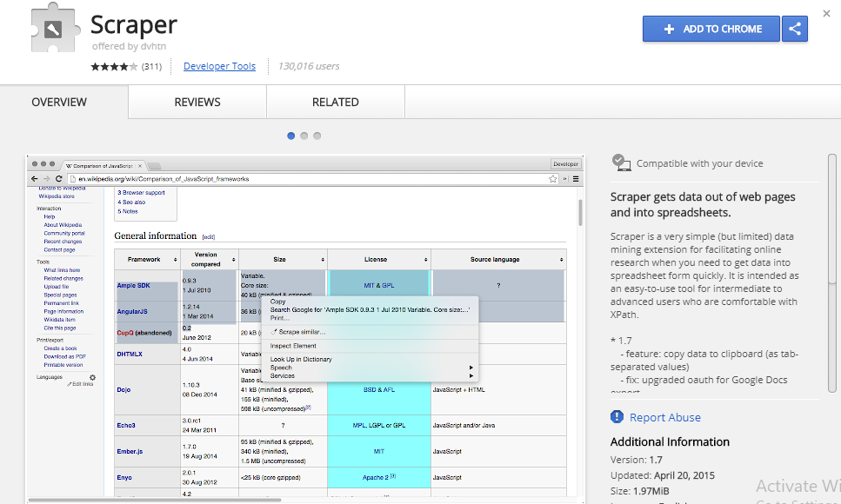Screen dimensions: 841x504
Task: Select the third screenshot carousel dot
Action: click(x=317, y=136)
